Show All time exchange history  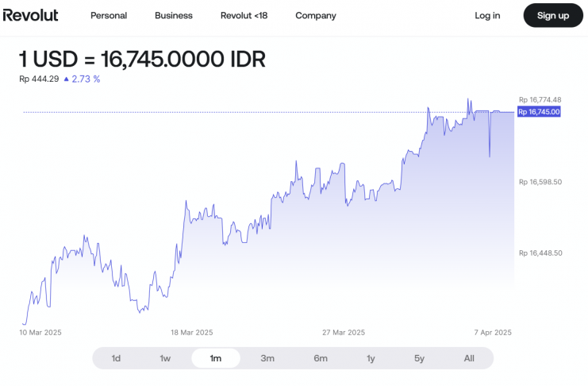point(469,358)
